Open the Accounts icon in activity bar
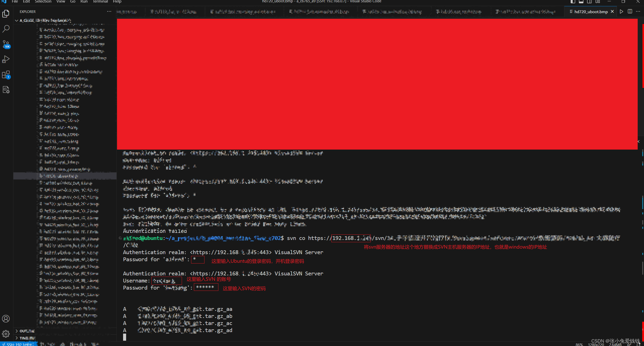 6,319
